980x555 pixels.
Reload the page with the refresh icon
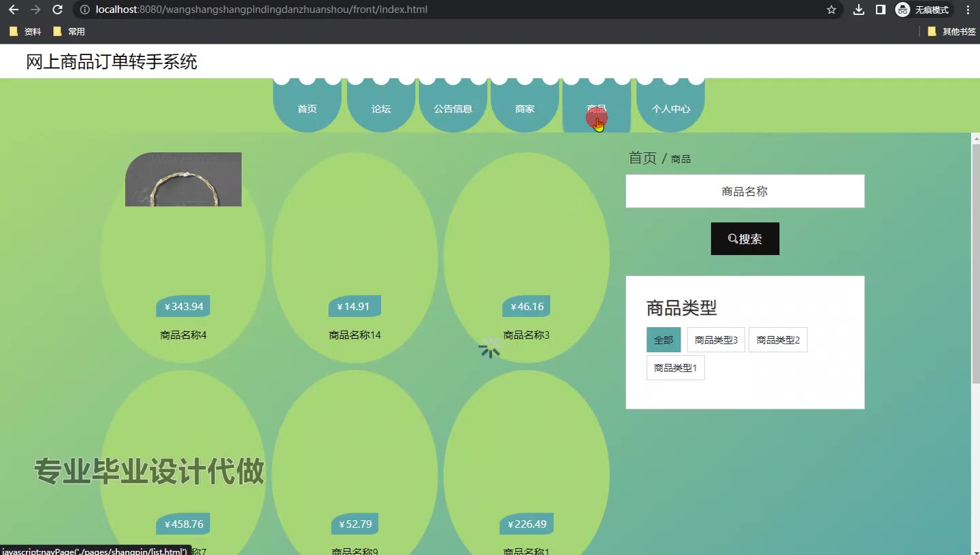coord(58,10)
